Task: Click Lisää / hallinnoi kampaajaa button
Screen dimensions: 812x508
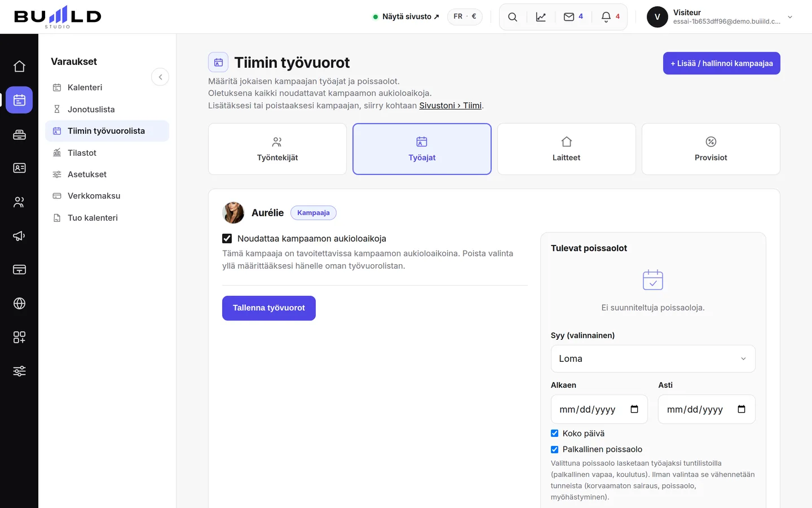Action: (722, 63)
